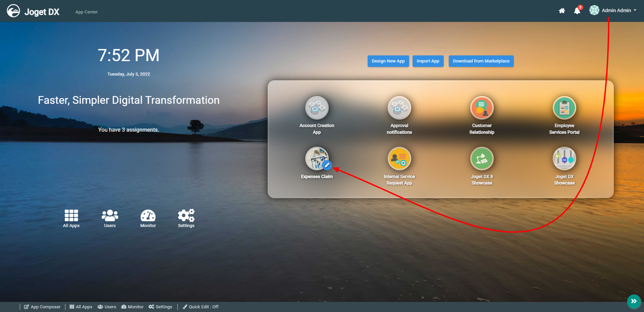This screenshot has height=312, width=644.
Task: Click the 'Joget DX 8 Showcase' label
Action: 482,180
